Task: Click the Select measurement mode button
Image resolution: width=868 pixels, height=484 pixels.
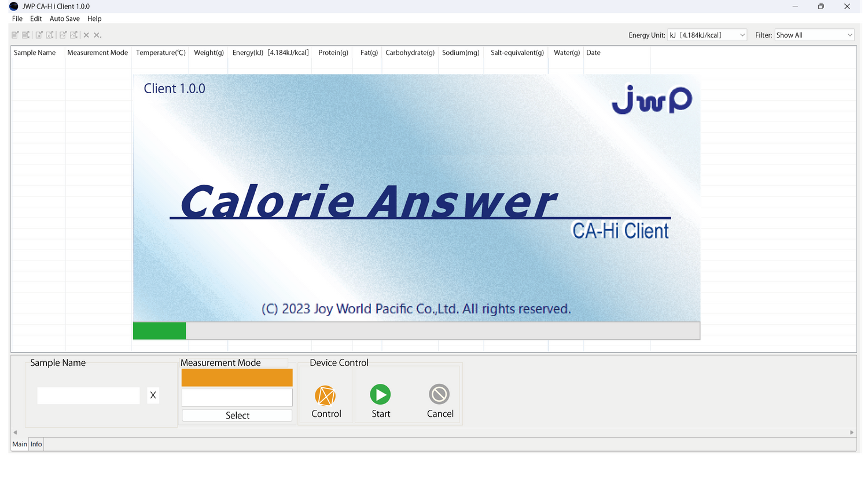Action: point(237,415)
